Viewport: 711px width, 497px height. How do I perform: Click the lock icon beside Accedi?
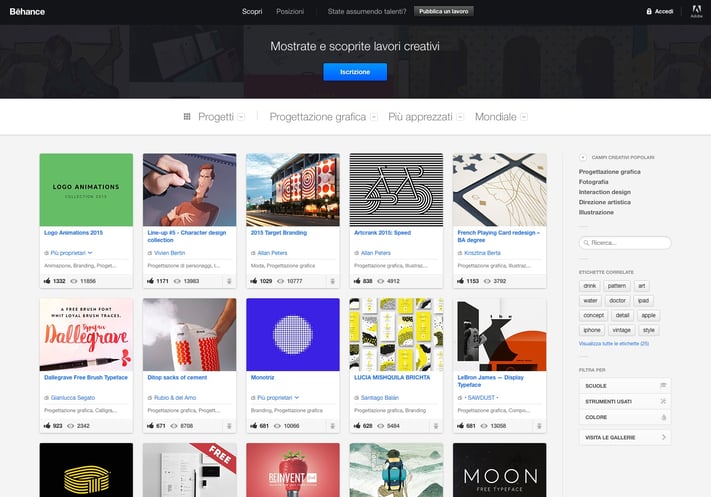[649, 11]
